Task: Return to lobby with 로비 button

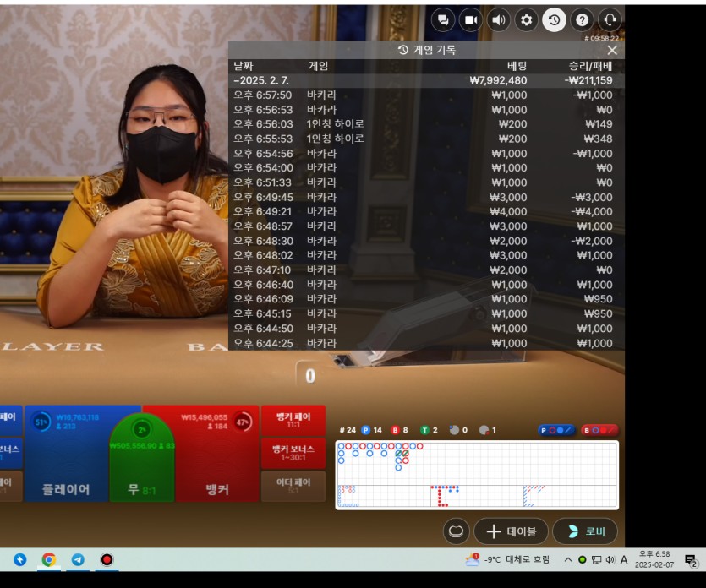Action: [x=584, y=531]
